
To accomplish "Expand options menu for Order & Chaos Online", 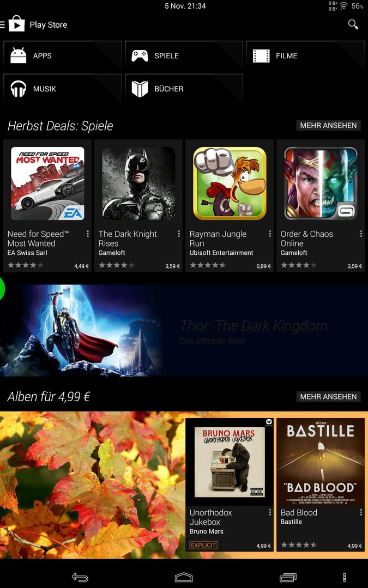I will (361, 234).
